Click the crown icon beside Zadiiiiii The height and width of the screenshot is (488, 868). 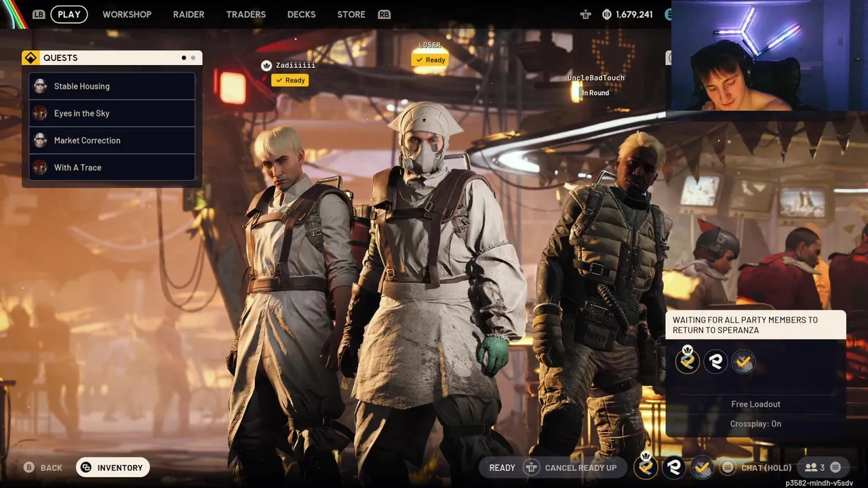pyautogui.click(x=267, y=65)
